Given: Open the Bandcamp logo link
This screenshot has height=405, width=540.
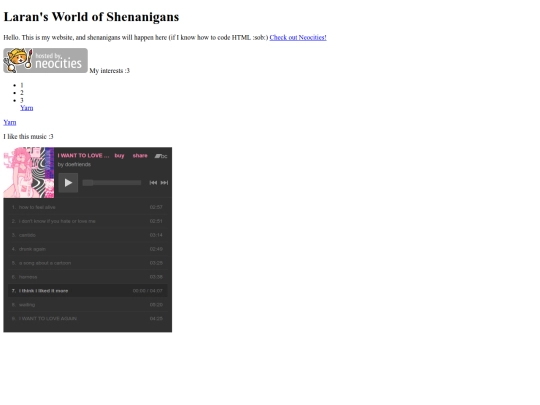Looking at the screenshot, I should (161, 156).
